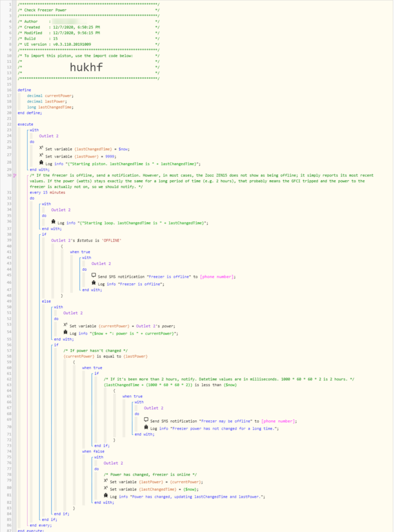Click the comment "Power has changed, freezer is online"

tap(150, 475)
